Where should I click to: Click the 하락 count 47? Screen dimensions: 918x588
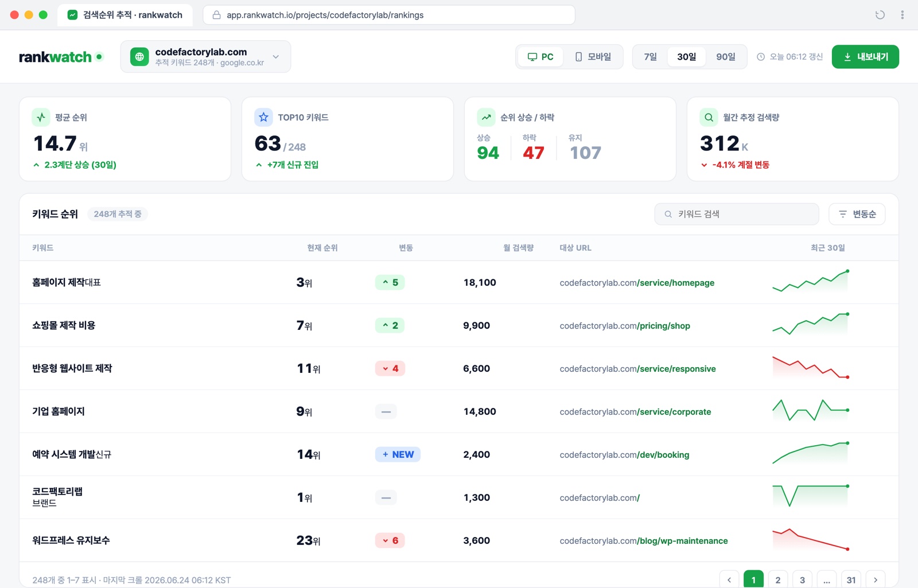point(534,153)
